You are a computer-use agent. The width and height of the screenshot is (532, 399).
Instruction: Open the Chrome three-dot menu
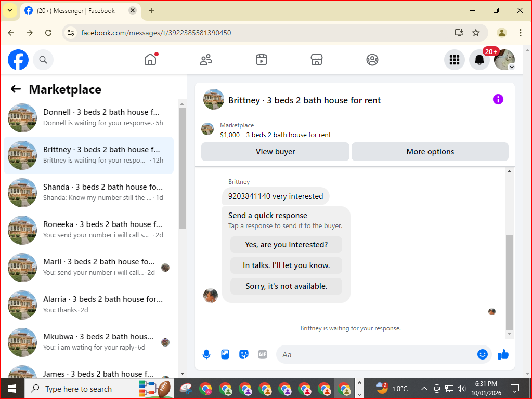pos(520,33)
